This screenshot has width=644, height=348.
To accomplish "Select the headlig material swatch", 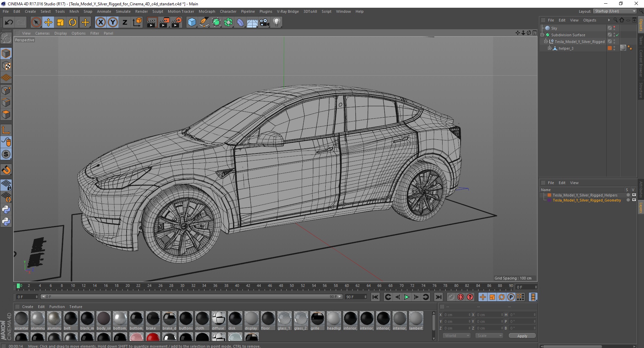I will 334,321.
